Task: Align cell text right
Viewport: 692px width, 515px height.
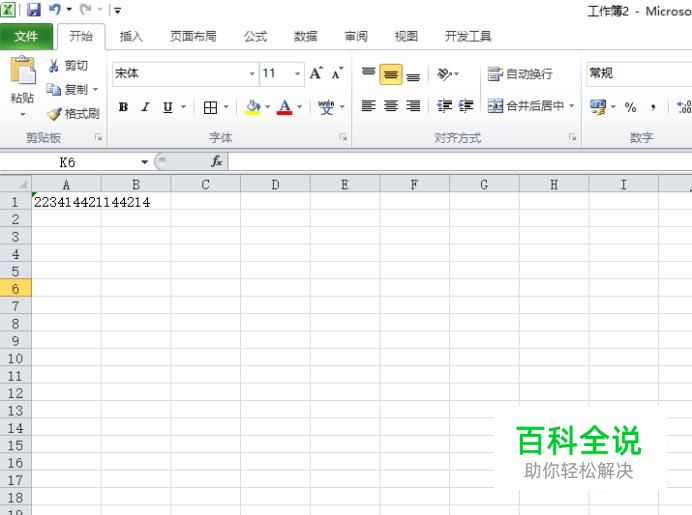Action: [x=413, y=106]
